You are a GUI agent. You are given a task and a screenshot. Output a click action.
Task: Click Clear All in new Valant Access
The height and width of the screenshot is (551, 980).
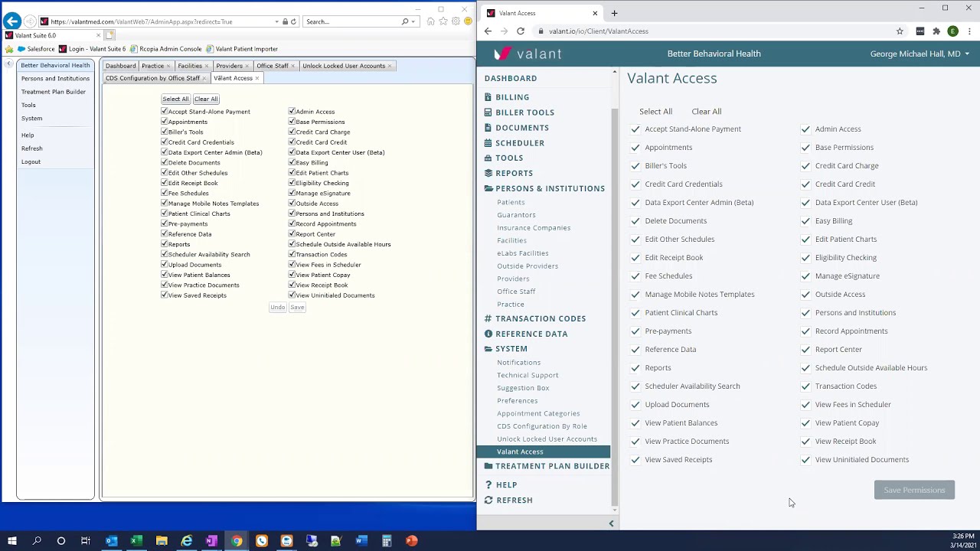pyautogui.click(x=706, y=112)
